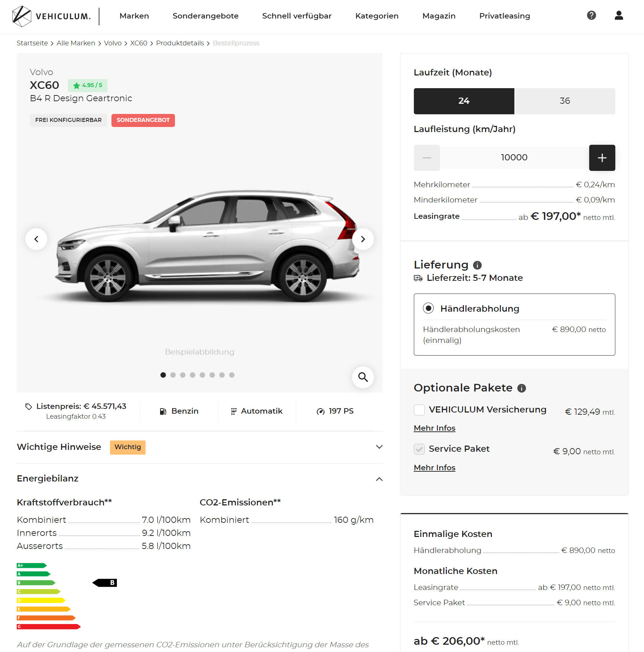644x652 pixels.
Task: Click the '€ 0,24/km' Mehrkilometer value
Action: [595, 185]
